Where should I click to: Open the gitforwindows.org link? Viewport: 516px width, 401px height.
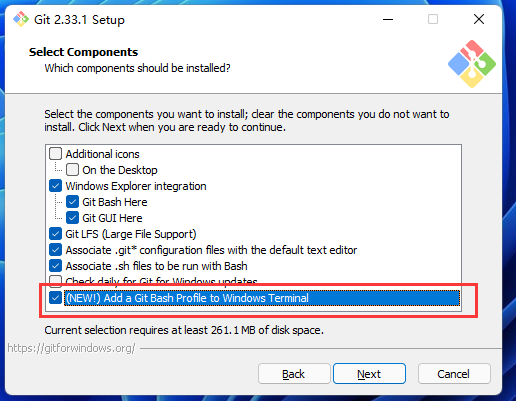71,348
